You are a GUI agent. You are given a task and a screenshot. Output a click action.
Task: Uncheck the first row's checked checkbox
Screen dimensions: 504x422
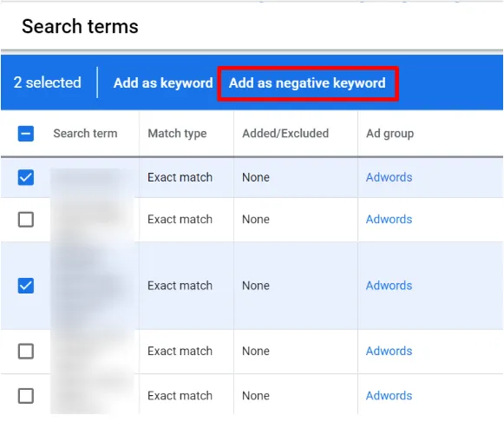point(26,177)
